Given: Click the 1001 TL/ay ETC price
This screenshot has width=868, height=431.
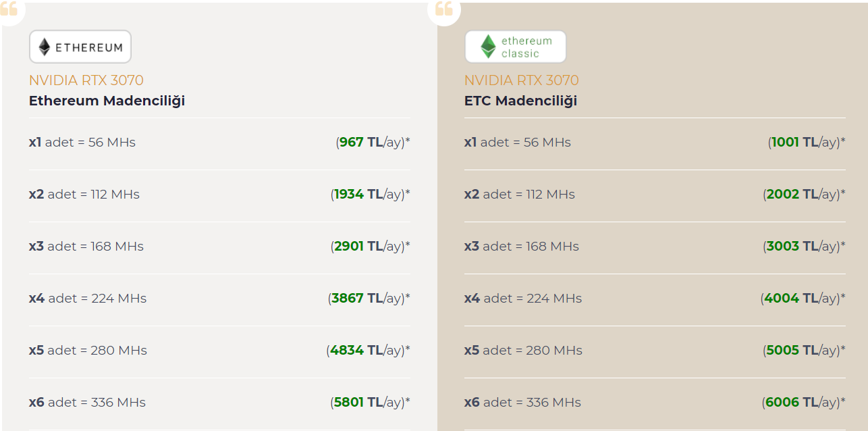Looking at the screenshot, I should click(x=807, y=143).
